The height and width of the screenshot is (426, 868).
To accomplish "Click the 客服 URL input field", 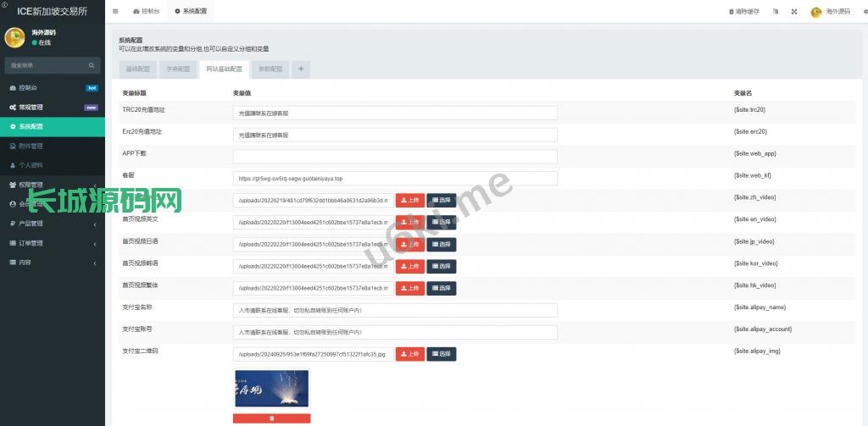I will [395, 179].
